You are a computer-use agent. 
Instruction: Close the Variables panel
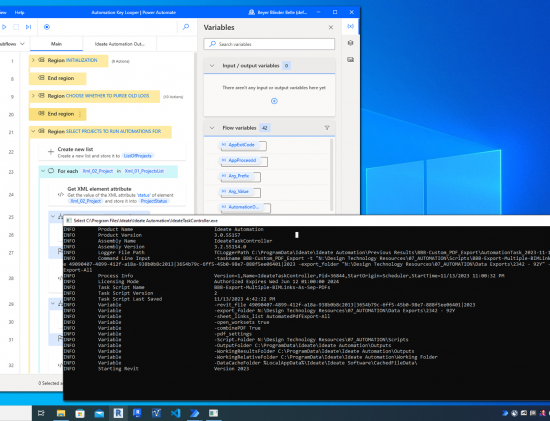pyautogui.click(x=331, y=27)
